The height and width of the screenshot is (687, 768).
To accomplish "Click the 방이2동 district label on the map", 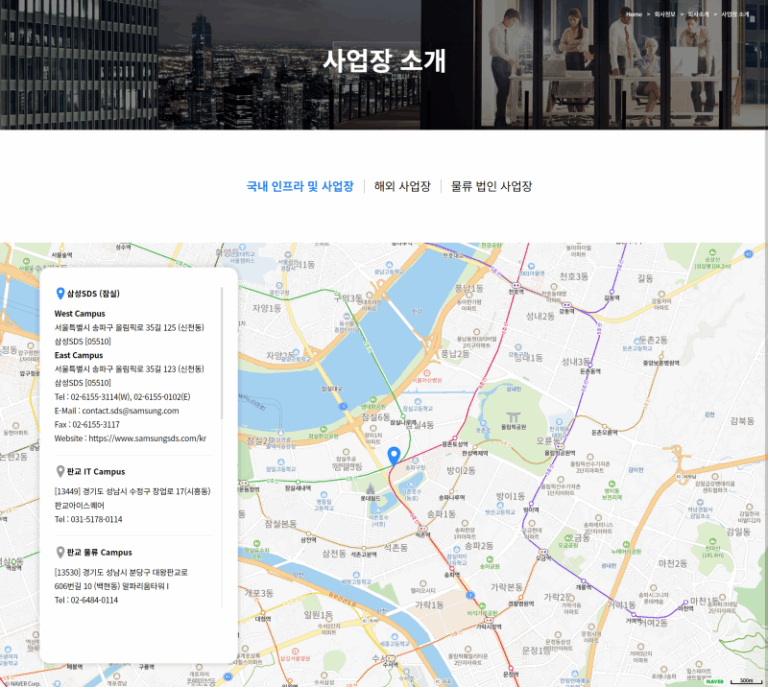I will [x=461, y=471].
